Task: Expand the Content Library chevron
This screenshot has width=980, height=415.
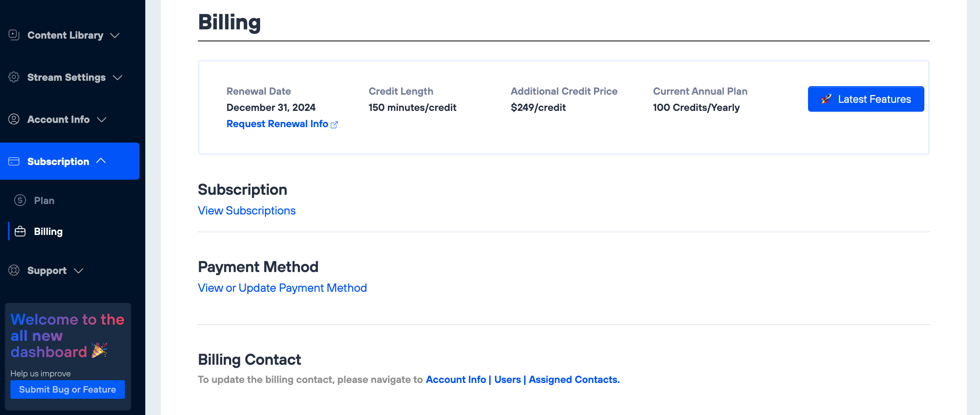Action: click(x=115, y=36)
